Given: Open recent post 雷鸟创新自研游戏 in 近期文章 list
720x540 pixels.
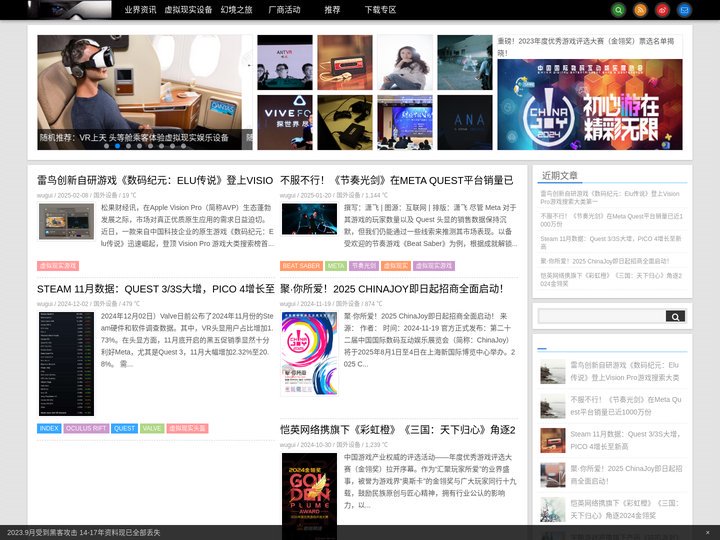Looking at the screenshot, I should [x=610, y=197].
